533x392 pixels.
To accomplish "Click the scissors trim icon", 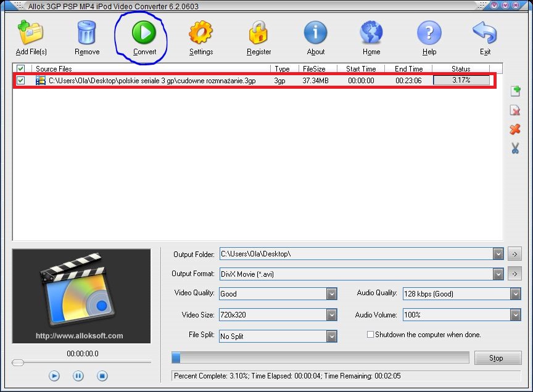I will click(515, 148).
